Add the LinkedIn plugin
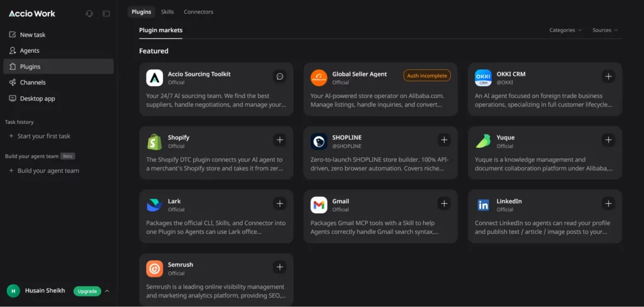 click(x=608, y=203)
